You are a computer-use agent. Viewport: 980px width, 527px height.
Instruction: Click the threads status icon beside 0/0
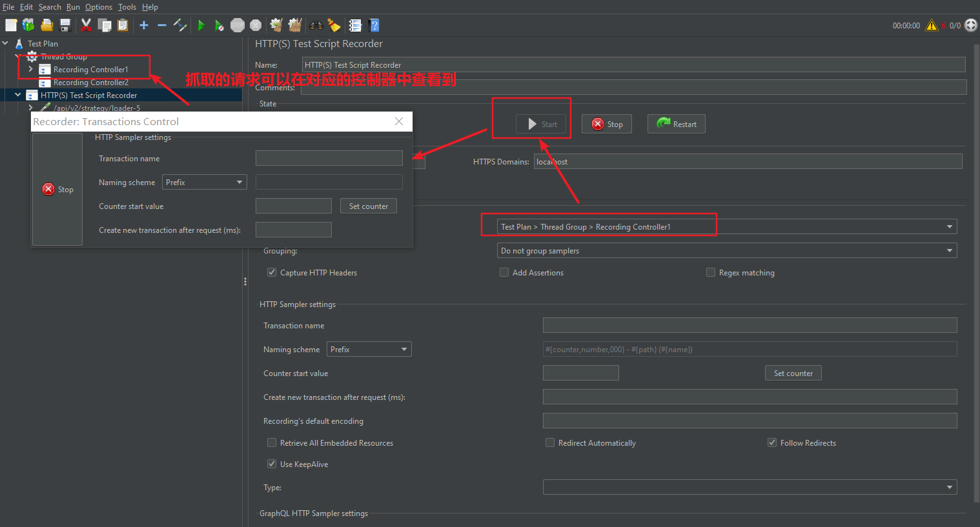pyautogui.click(x=970, y=25)
